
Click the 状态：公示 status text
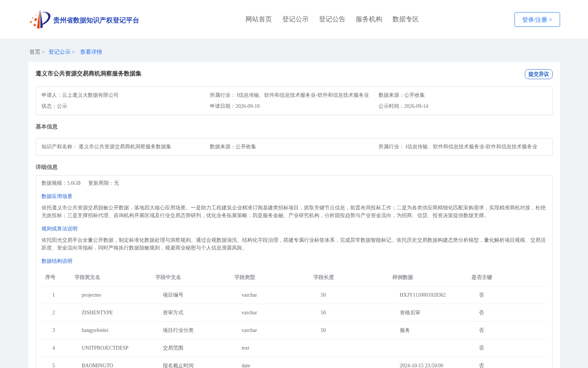coord(54,106)
